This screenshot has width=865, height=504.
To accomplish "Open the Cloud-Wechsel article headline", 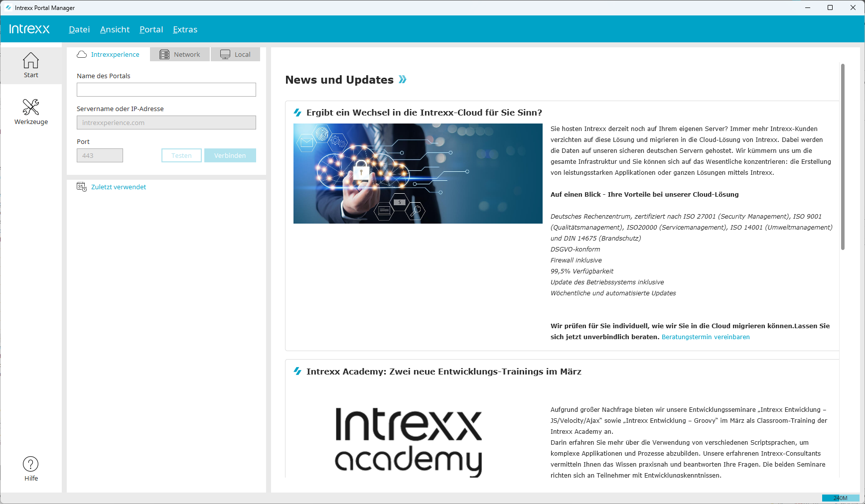I will pyautogui.click(x=424, y=113).
